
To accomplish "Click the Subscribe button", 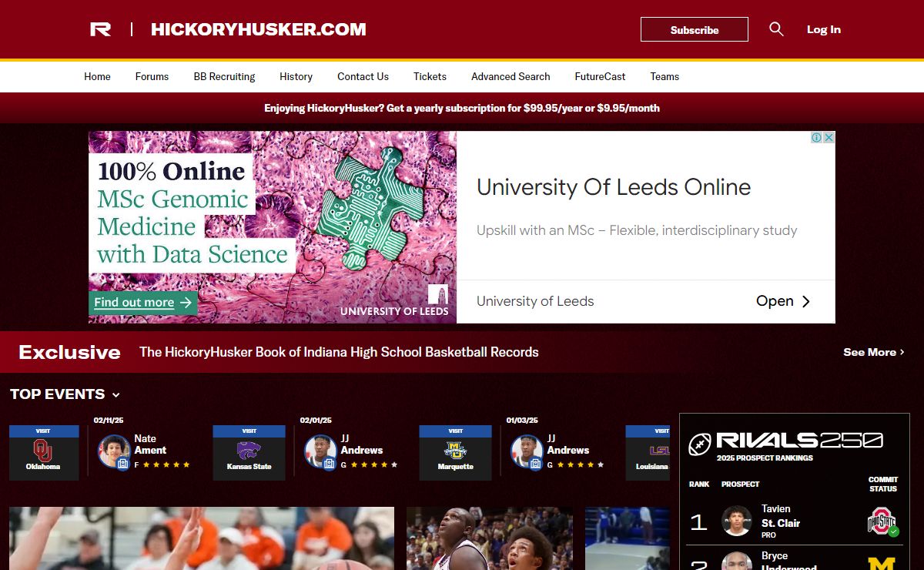I will pos(695,29).
